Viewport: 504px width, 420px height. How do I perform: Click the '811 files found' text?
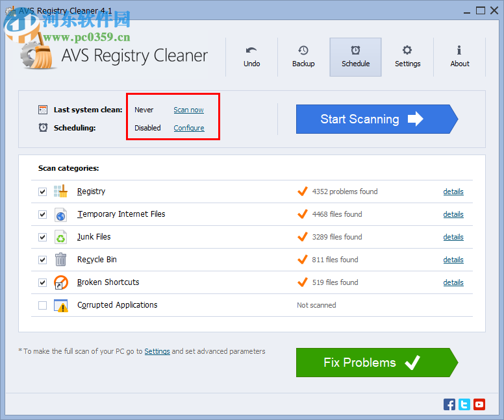[x=335, y=260]
